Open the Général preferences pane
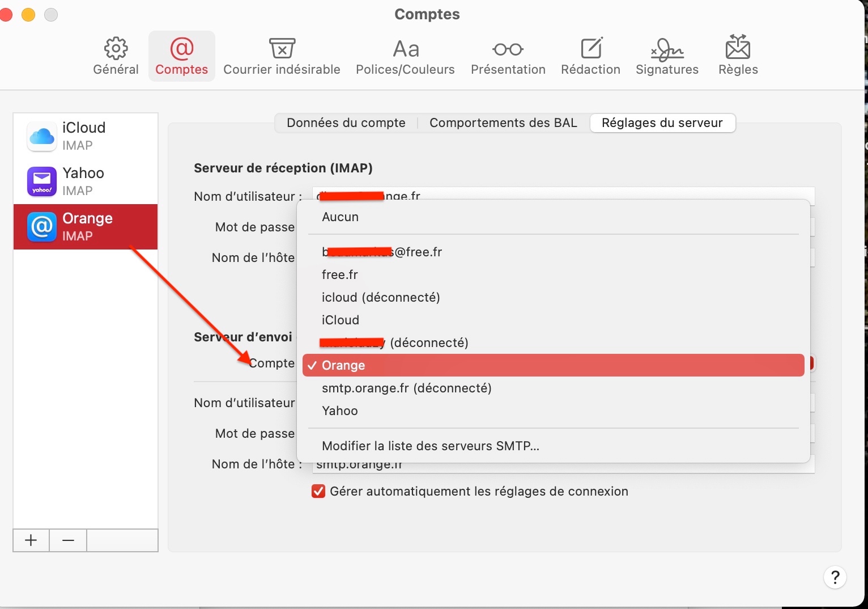868x609 pixels. point(116,56)
